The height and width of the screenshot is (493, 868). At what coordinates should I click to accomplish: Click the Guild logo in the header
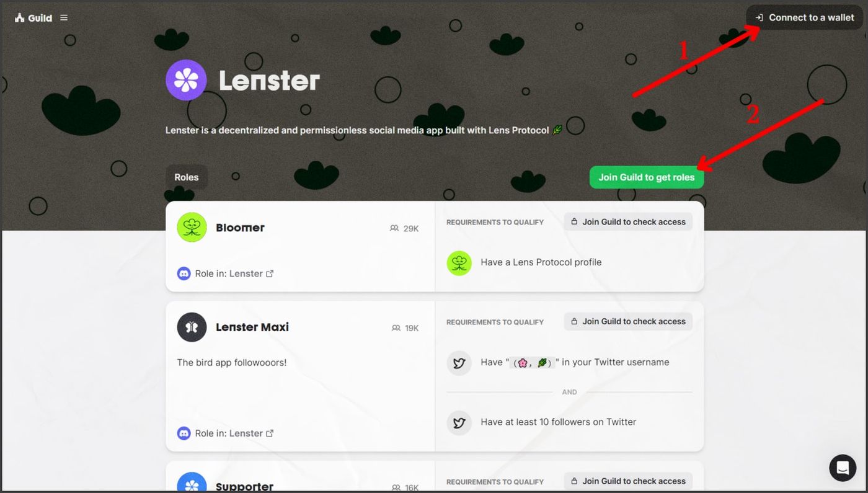coord(33,18)
